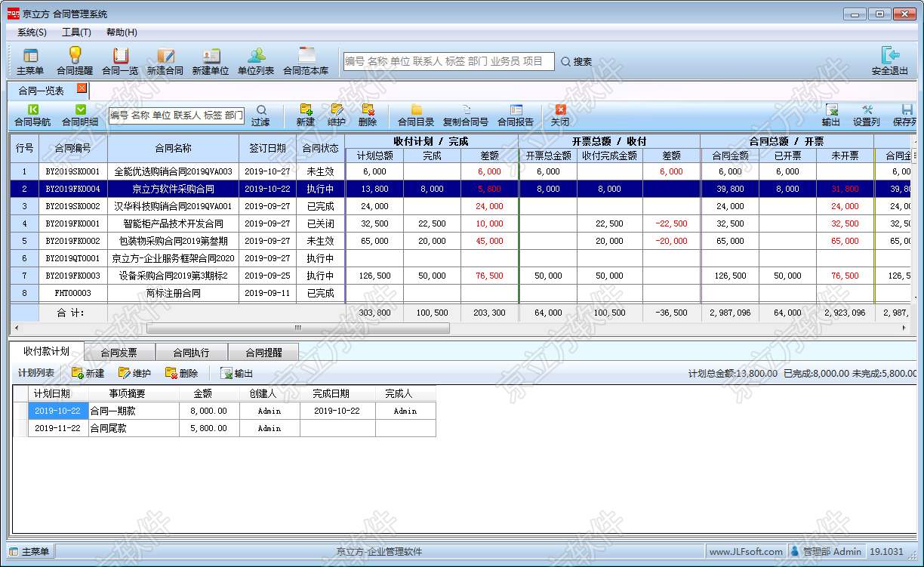The height and width of the screenshot is (567, 924).
Task: Open the 系统(S) menu
Action: tap(32, 32)
